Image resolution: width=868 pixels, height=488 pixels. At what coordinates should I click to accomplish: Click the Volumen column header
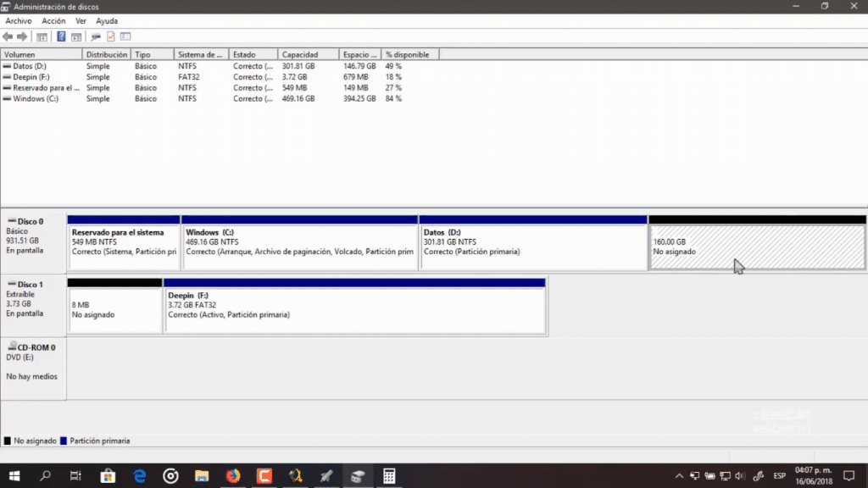[41, 54]
